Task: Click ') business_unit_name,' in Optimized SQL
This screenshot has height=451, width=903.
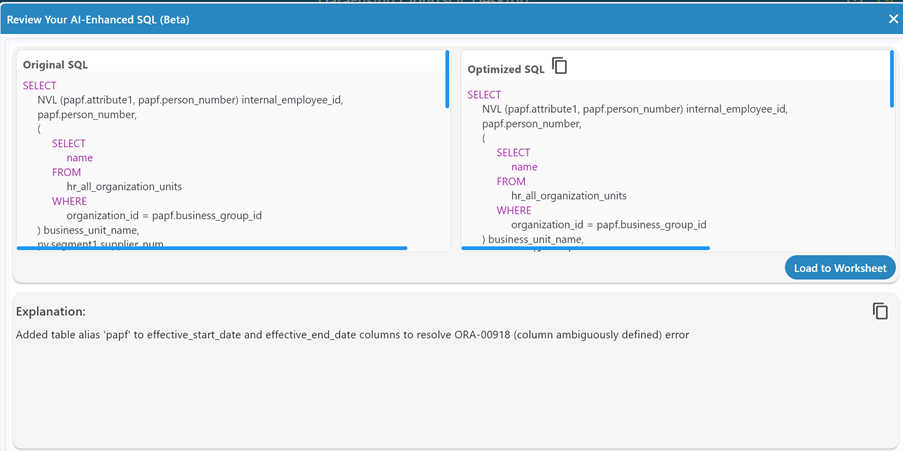Action: click(x=533, y=239)
